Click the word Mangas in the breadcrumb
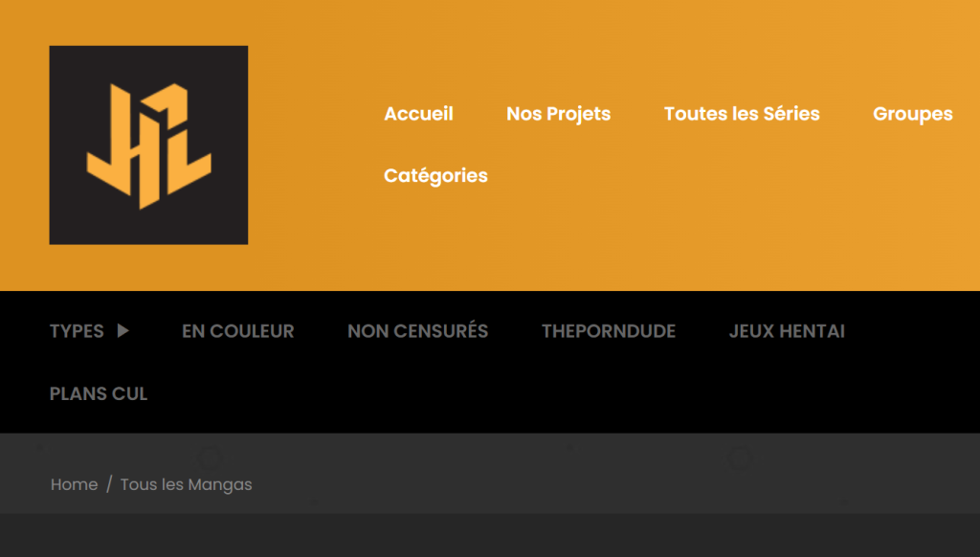Image resolution: width=980 pixels, height=557 pixels. pyautogui.click(x=220, y=484)
